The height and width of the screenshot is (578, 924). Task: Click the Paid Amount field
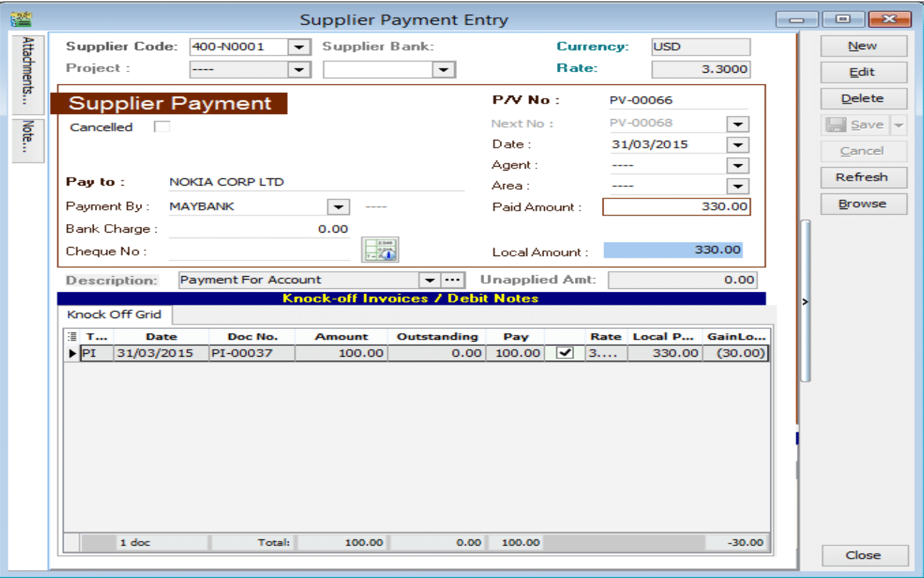click(677, 207)
